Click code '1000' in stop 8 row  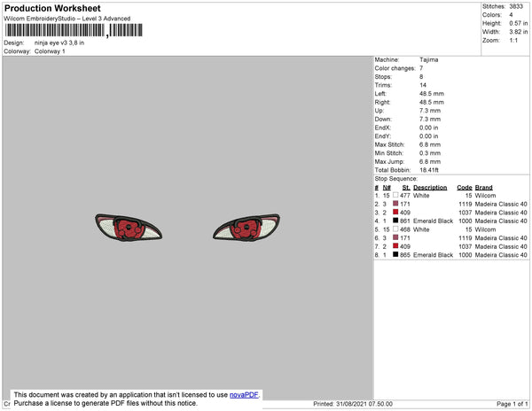[465, 255]
